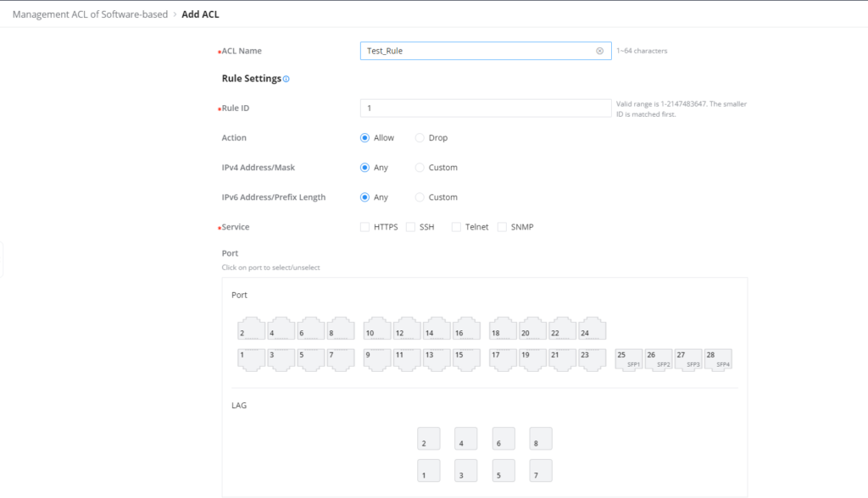Select port 13 icon in the Port panel
The height and width of the screenshot is (498, 868).
click(x=437, y=360)
